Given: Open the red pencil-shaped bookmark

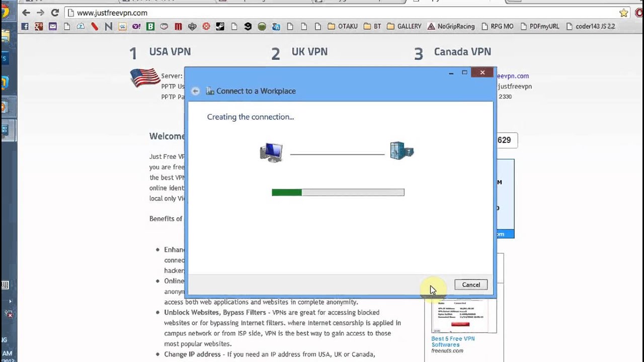Looking at the screenshot, I should (x=95, y=26).
